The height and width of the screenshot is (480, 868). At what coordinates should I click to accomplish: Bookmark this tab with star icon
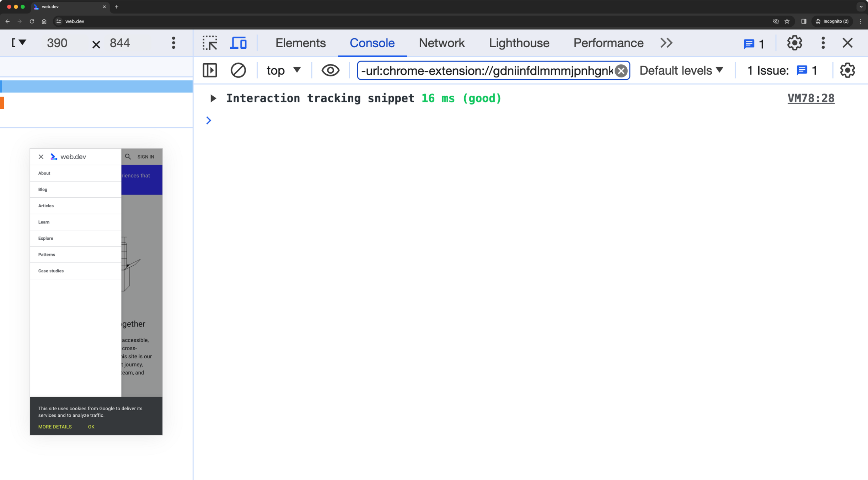787,21
